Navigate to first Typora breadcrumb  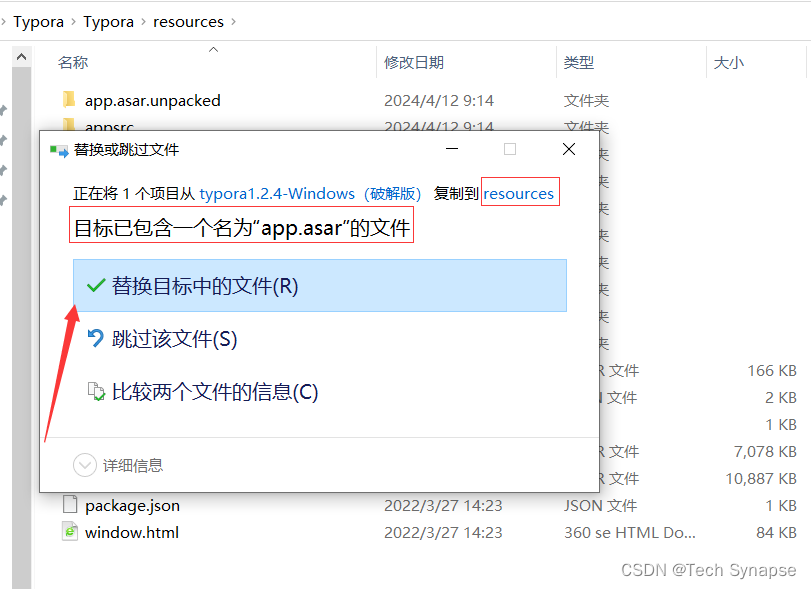[38, 22]
